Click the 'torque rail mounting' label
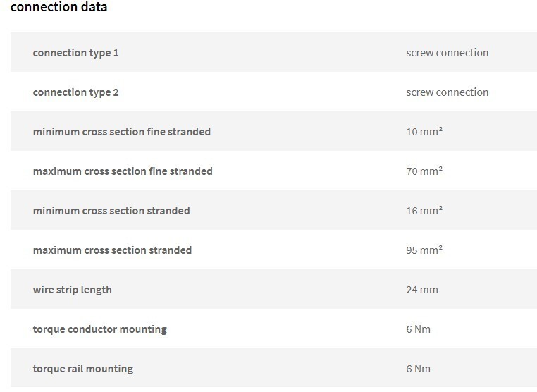 (x=83, y=368)
